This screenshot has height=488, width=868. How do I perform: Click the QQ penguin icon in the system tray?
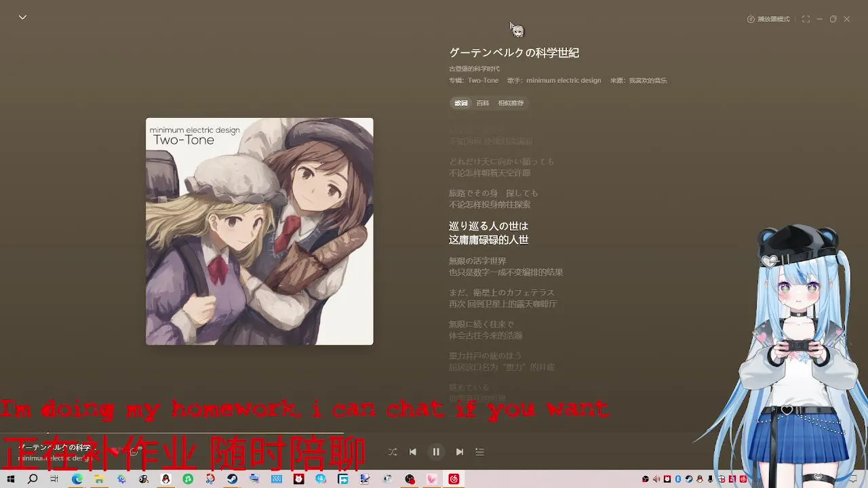click(x=700, y=479)
